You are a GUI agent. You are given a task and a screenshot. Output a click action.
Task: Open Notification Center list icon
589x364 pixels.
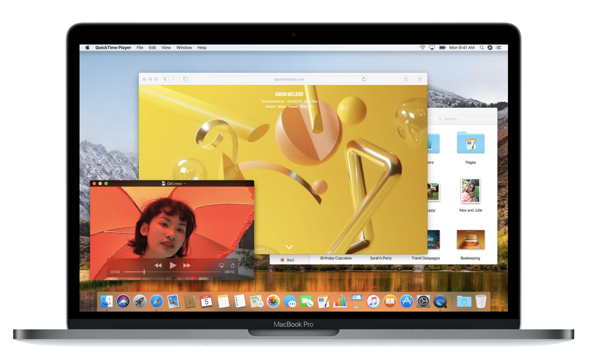click(498, 47)
